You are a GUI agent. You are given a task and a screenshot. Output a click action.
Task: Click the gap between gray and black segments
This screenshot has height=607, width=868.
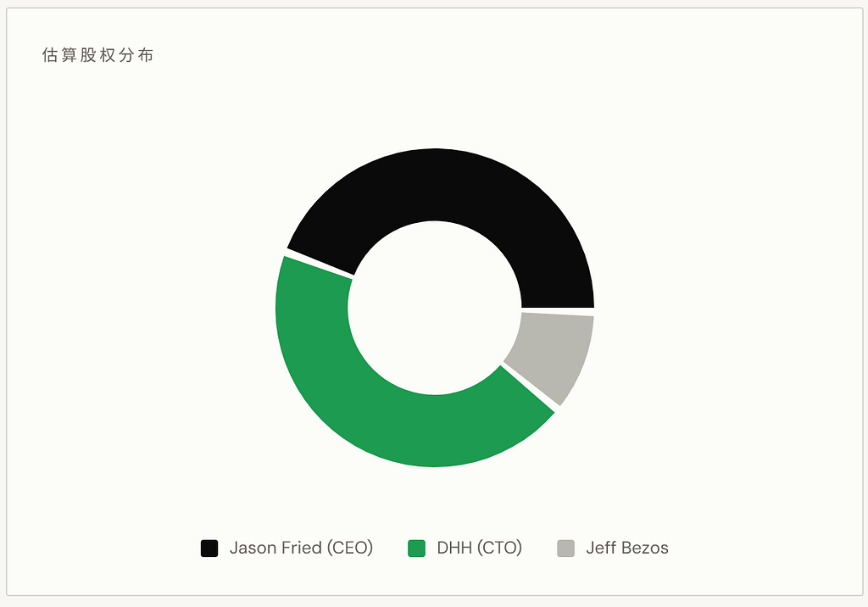coord(558,310)
